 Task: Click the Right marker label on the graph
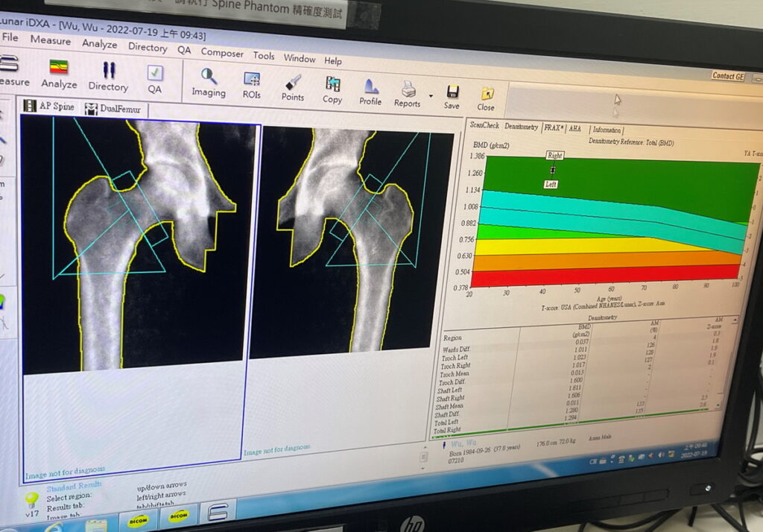coord(554,155)
